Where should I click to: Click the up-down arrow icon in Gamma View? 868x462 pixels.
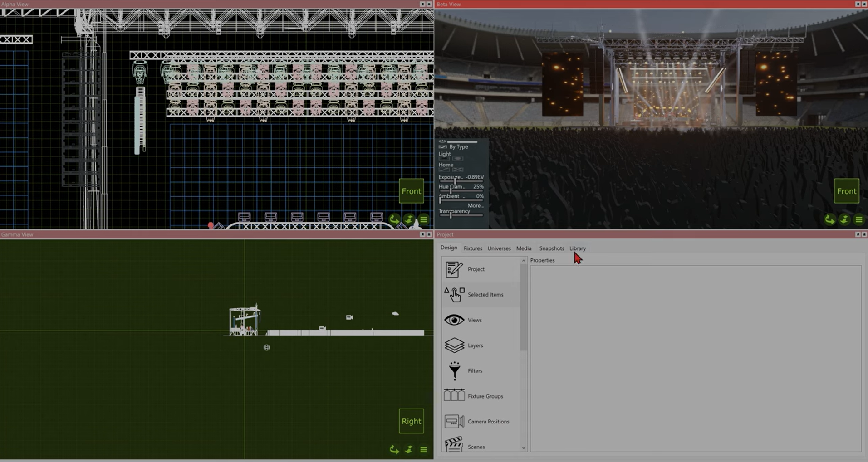click(x=409, y=450)
